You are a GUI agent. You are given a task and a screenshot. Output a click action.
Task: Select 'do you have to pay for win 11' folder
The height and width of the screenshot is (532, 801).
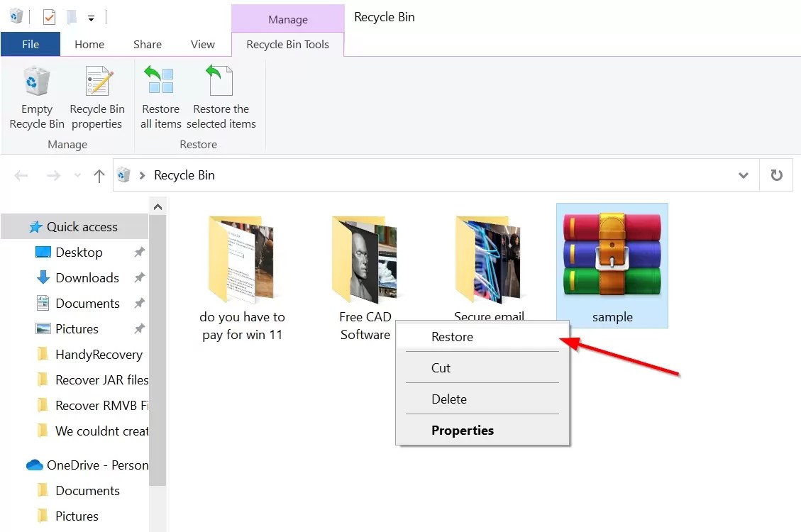(x=242, y=278)
